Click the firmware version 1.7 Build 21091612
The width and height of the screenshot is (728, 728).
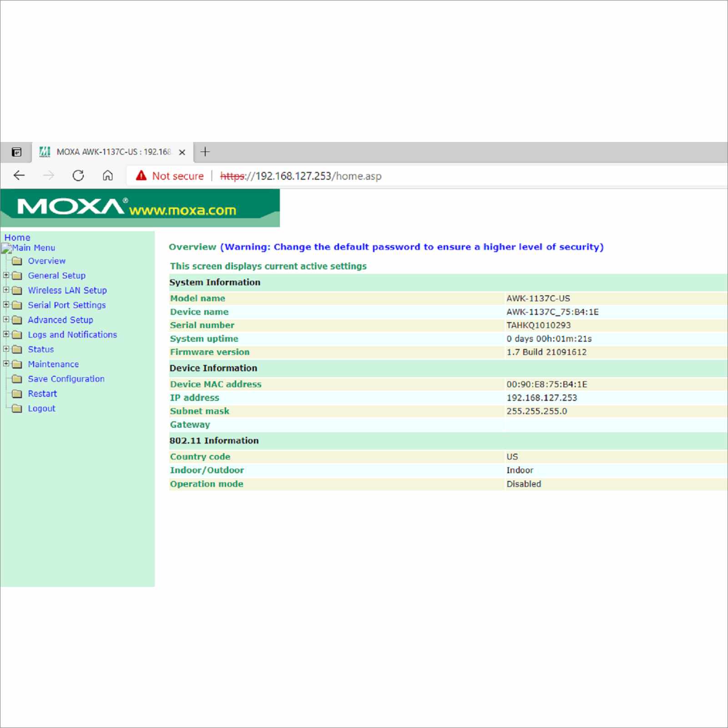[546, 352]
